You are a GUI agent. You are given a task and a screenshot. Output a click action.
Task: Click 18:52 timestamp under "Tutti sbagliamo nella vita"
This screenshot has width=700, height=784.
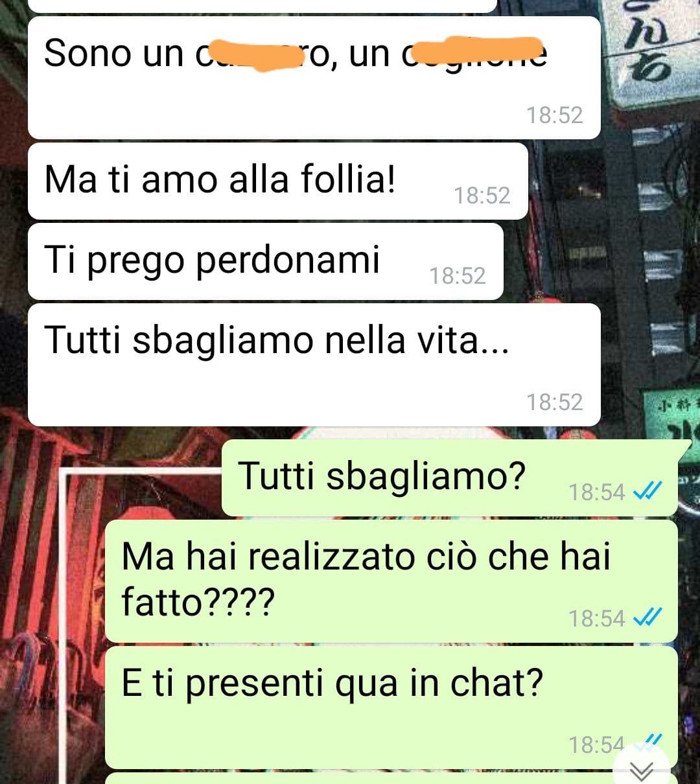click(555, 402)
